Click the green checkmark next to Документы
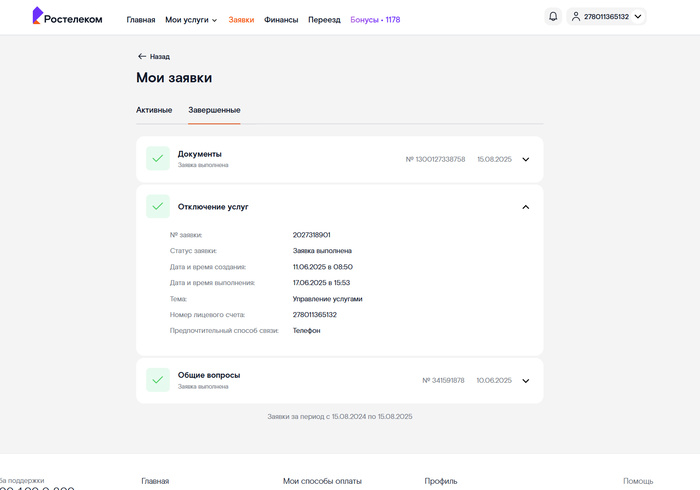The width and height of the screenshot is (700, 490). (158, 159)
